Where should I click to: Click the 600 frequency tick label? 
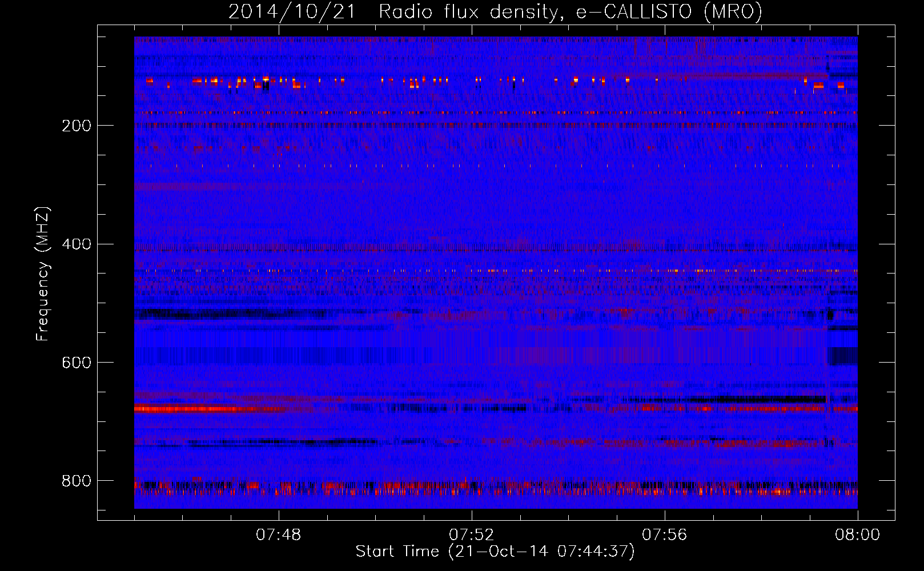pyautogui.click(x=77, y=363)
